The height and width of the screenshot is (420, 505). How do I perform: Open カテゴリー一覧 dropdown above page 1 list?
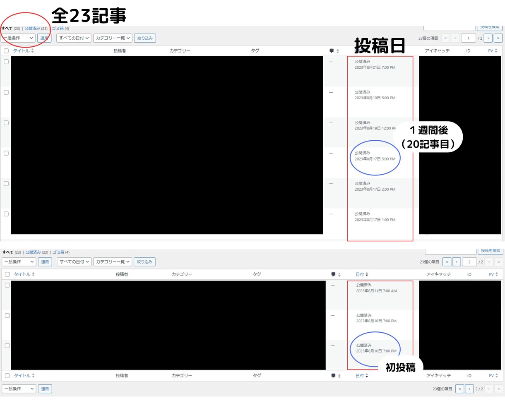(x=113, y=38)
